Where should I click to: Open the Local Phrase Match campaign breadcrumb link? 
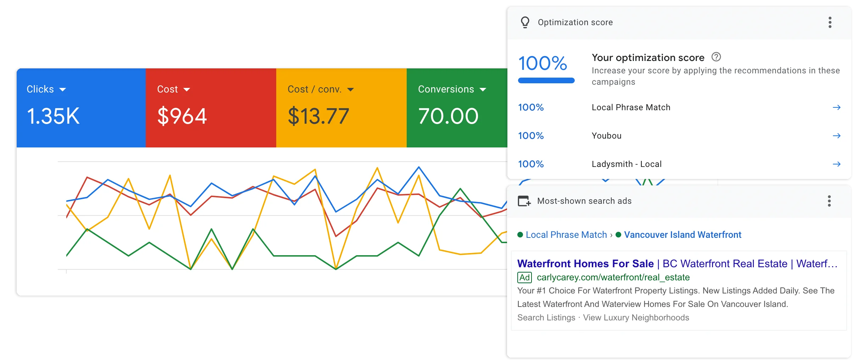tap(566, 235)
